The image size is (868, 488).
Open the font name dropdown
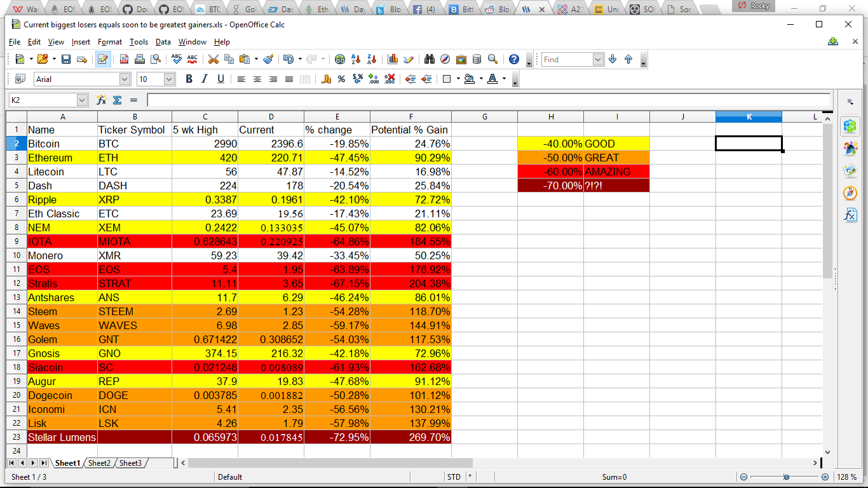(x=125, y=79)
